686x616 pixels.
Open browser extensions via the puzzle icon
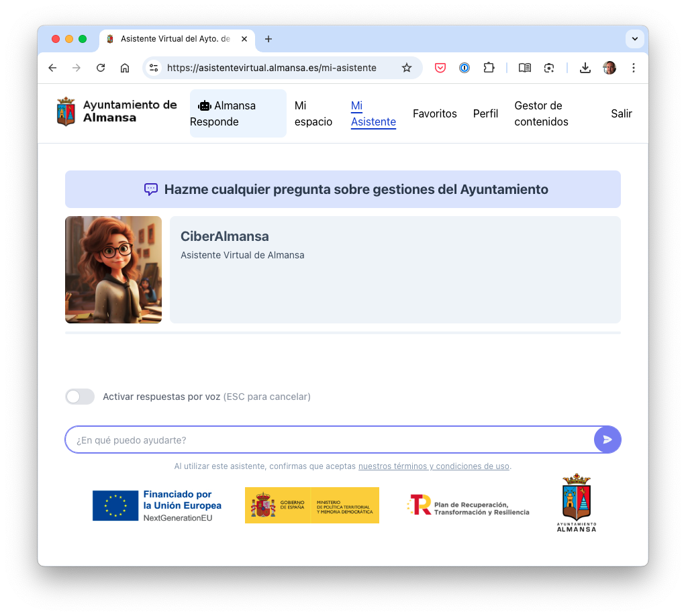[489, 68]
